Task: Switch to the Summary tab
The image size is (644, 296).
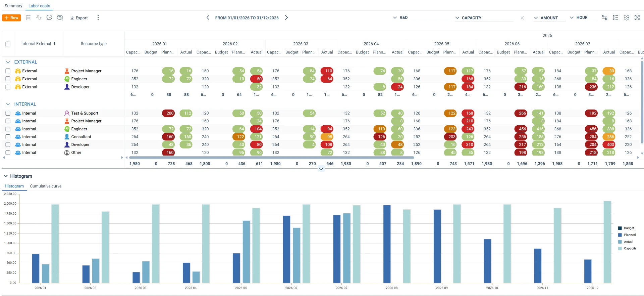Action: point(13,6)
